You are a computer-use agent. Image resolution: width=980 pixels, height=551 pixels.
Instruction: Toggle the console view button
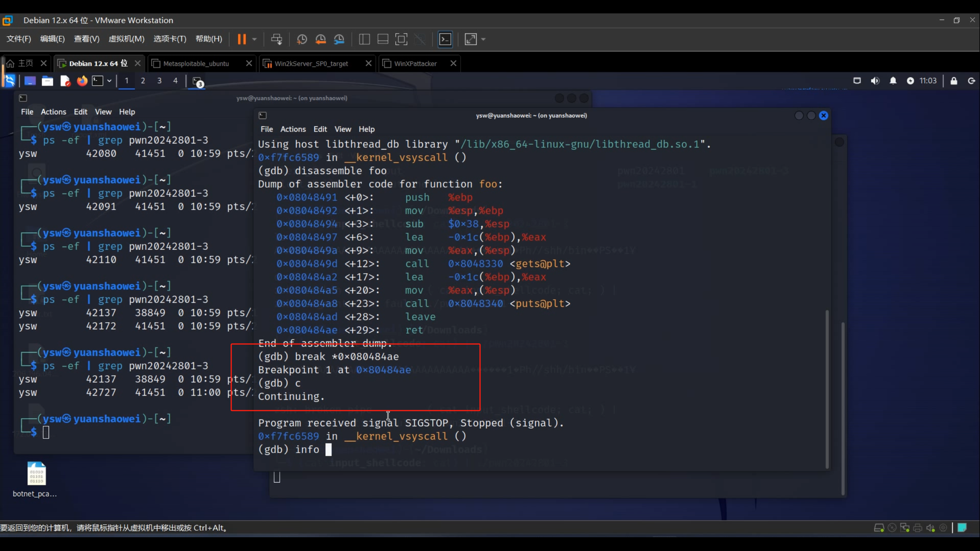(445, 39)
